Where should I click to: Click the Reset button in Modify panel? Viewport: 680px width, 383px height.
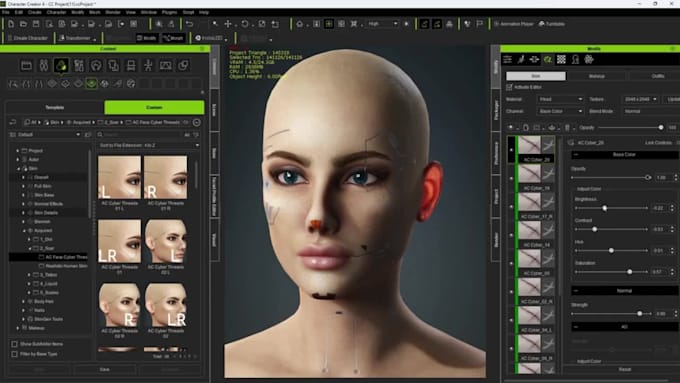(x=624, y=370)
